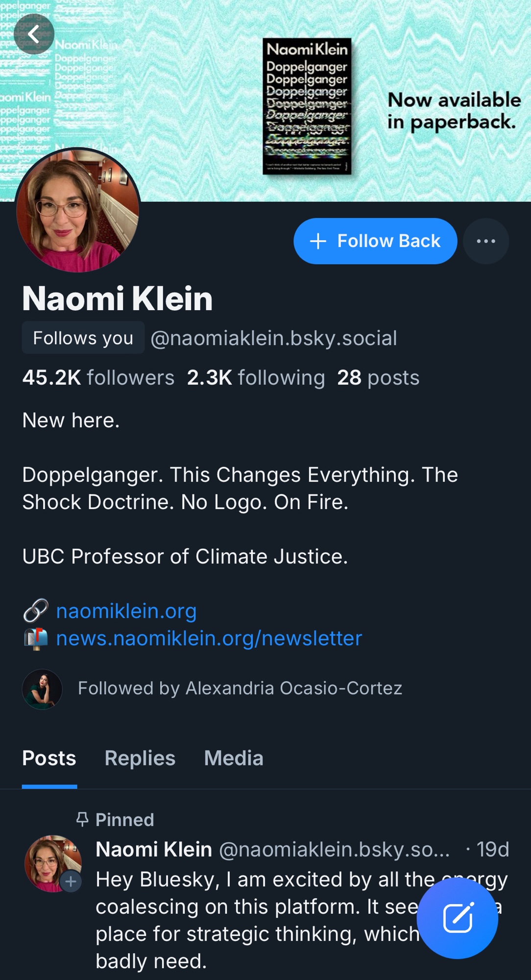531x980 pixels.
Task: Switch to the Media tab
Action: coord(234,759)
